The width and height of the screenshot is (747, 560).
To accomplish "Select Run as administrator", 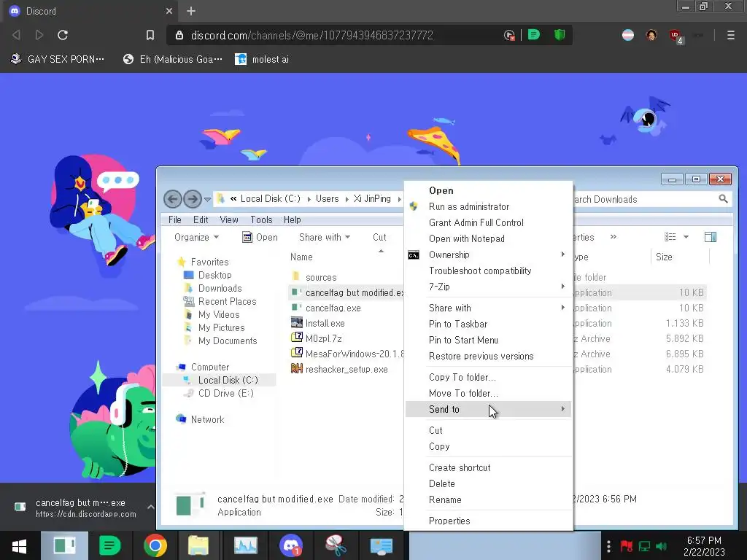I will coord(488,206).
